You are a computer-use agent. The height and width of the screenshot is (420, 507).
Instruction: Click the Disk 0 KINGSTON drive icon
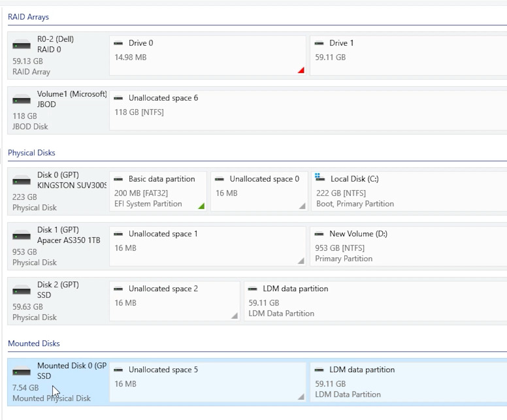[x=22, y=181]
